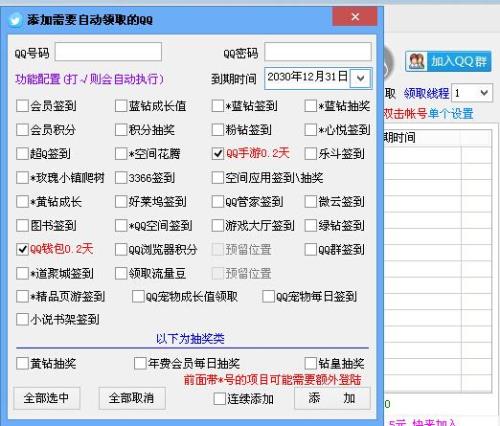Check the *黄钻成长 box
The width and height of the screenshot is (500, 426).
pos(22,202)
